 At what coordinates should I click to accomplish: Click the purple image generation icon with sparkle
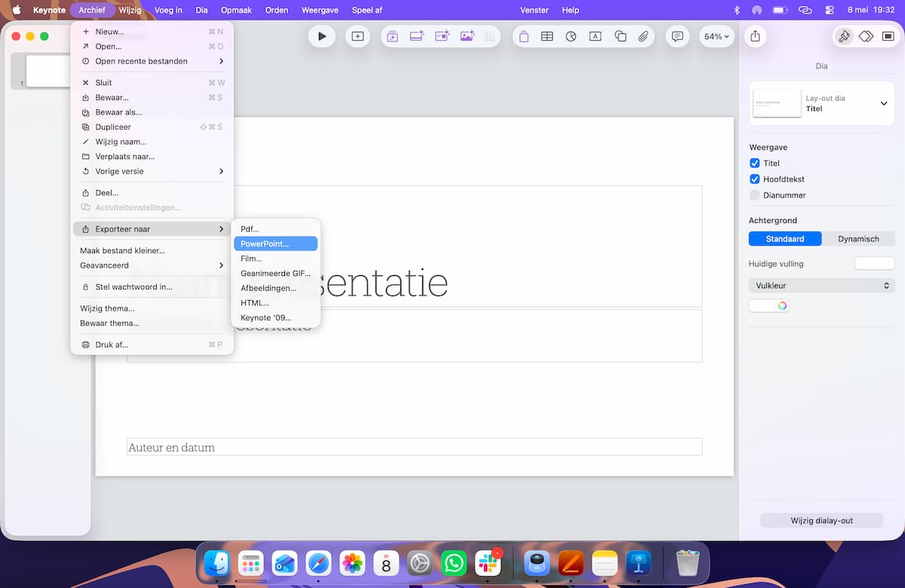tap(467, 36)
